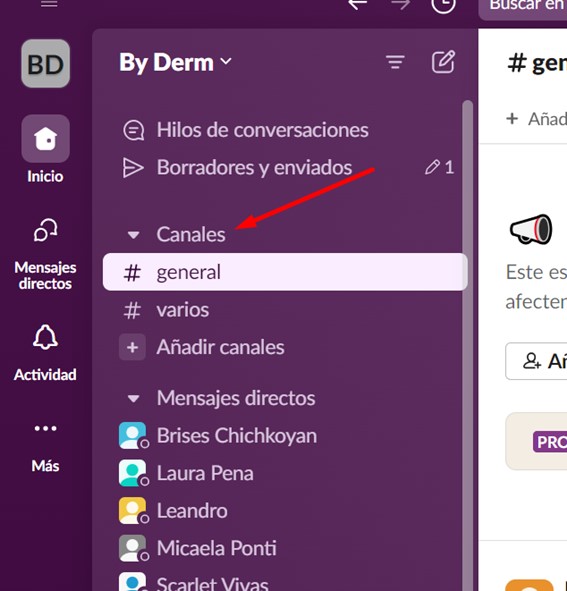Click the hamburger menu icon at top

49,4
